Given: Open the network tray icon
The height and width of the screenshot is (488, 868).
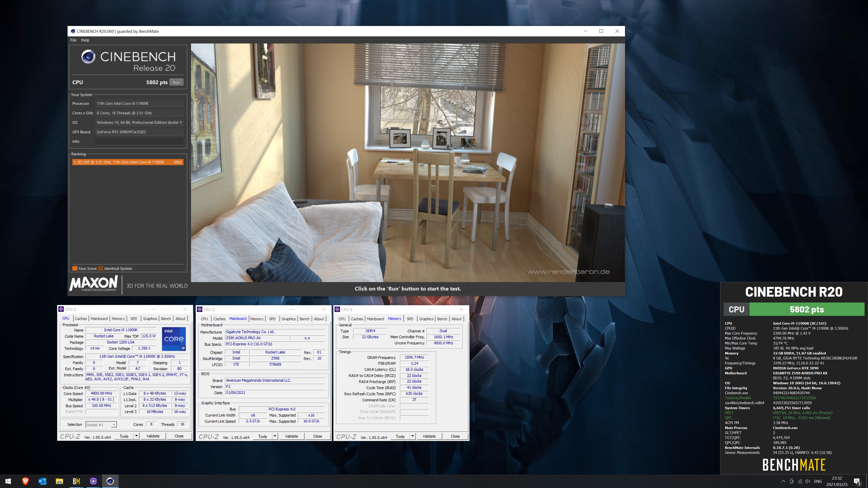Looking at the screenshot, I should pos(800,481).
